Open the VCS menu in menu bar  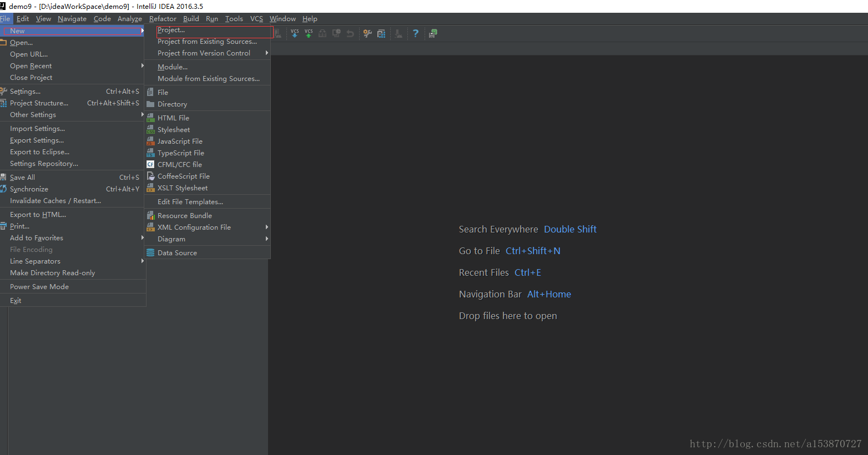click(256, 19)
